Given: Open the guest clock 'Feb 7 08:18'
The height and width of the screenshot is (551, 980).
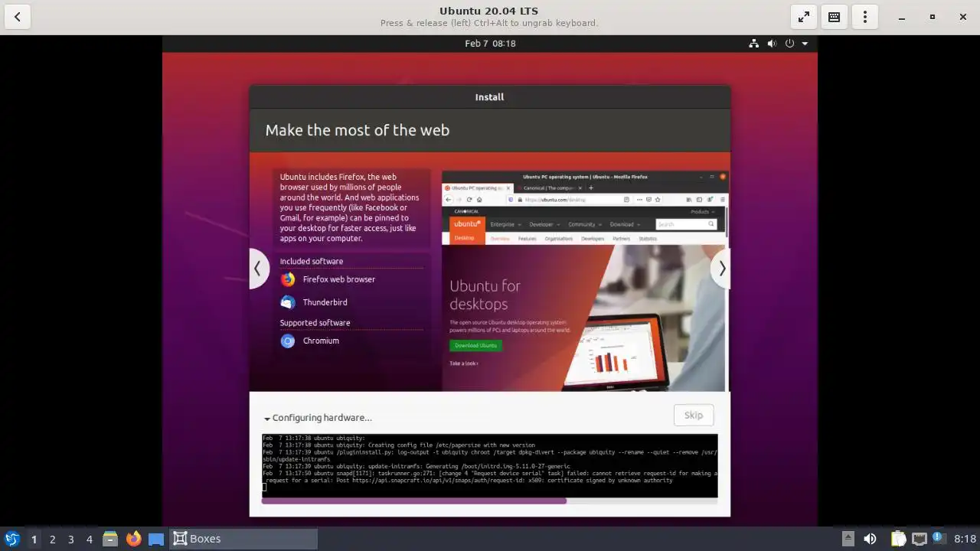Looking at the screenshot, I should tap(490, 44).
